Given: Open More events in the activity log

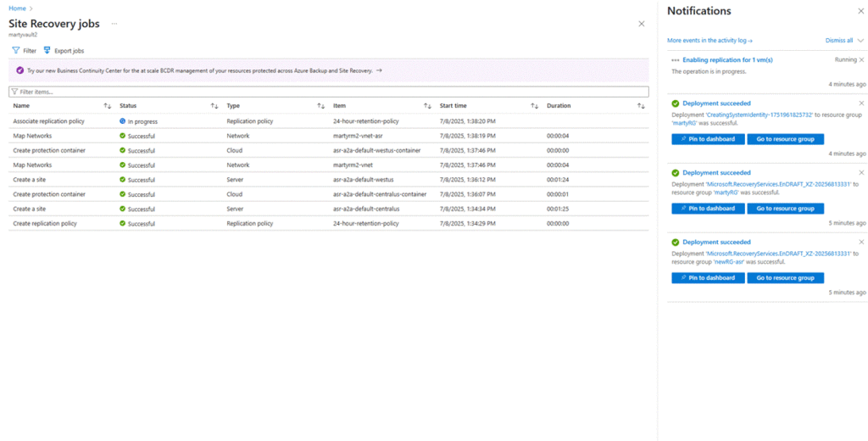Looking at the screenshot, I should point(709,40).
